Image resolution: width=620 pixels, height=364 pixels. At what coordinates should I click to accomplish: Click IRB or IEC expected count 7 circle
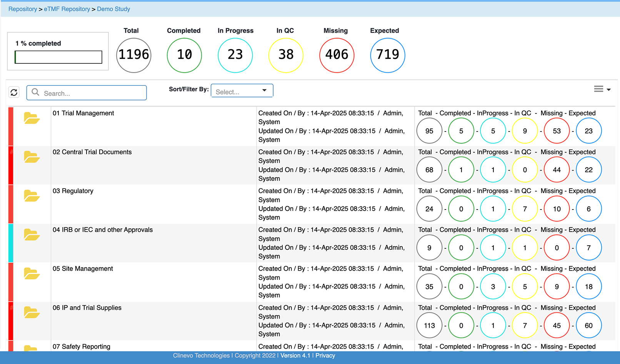(x=589, y=248)
